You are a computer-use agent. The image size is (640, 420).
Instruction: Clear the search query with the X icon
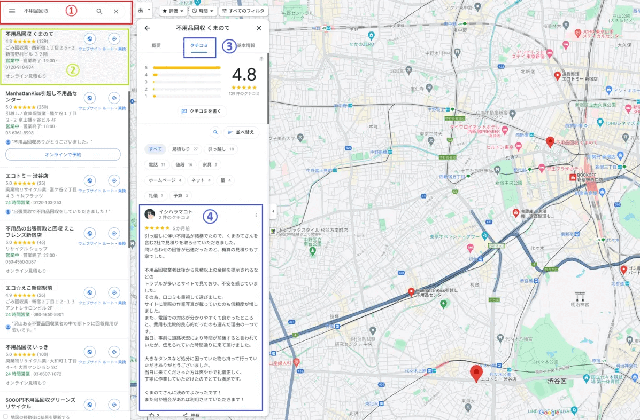[116, 11]
